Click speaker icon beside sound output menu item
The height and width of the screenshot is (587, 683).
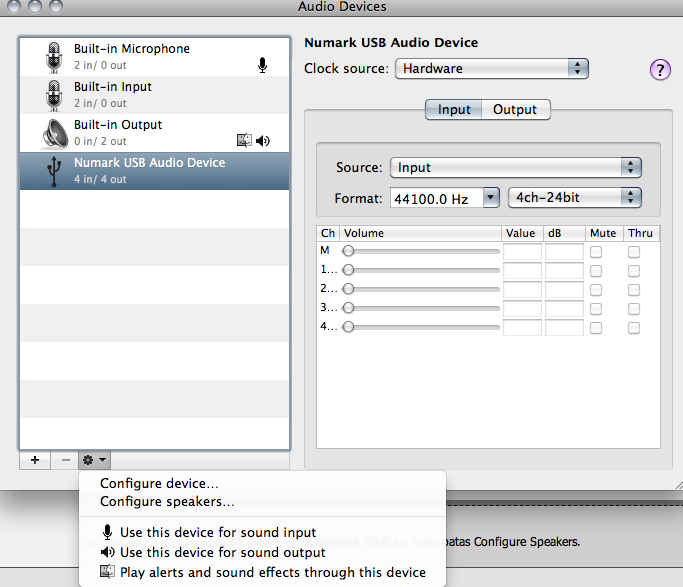(108, 552)
